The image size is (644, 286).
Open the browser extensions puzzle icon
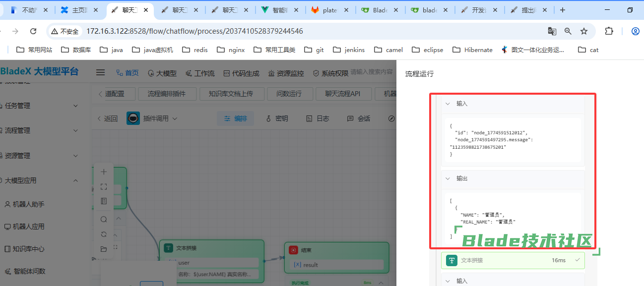609,31
